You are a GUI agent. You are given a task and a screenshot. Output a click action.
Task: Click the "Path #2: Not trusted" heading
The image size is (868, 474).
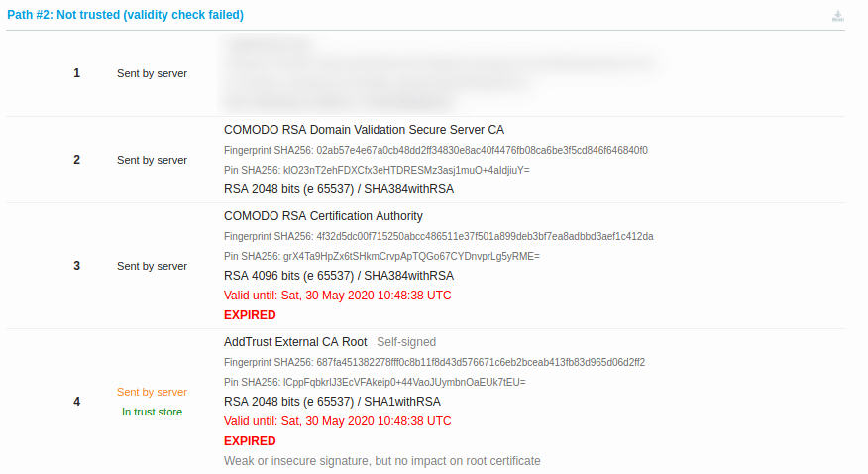[126, 15]
